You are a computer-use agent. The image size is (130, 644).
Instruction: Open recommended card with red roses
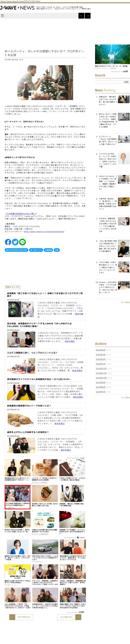72,523
